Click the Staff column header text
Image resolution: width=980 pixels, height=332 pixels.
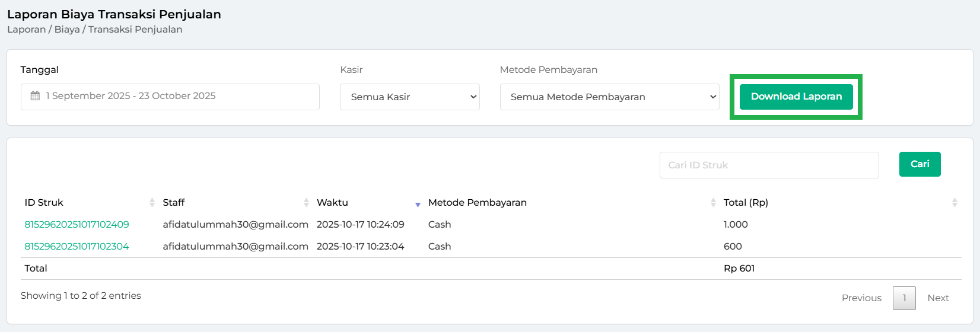tap(174, 203)
